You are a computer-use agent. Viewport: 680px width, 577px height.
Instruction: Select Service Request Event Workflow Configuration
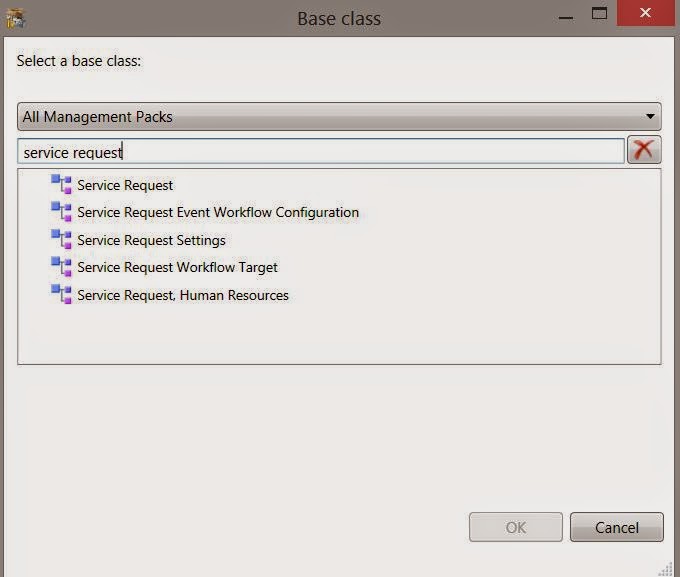point(218,213)
